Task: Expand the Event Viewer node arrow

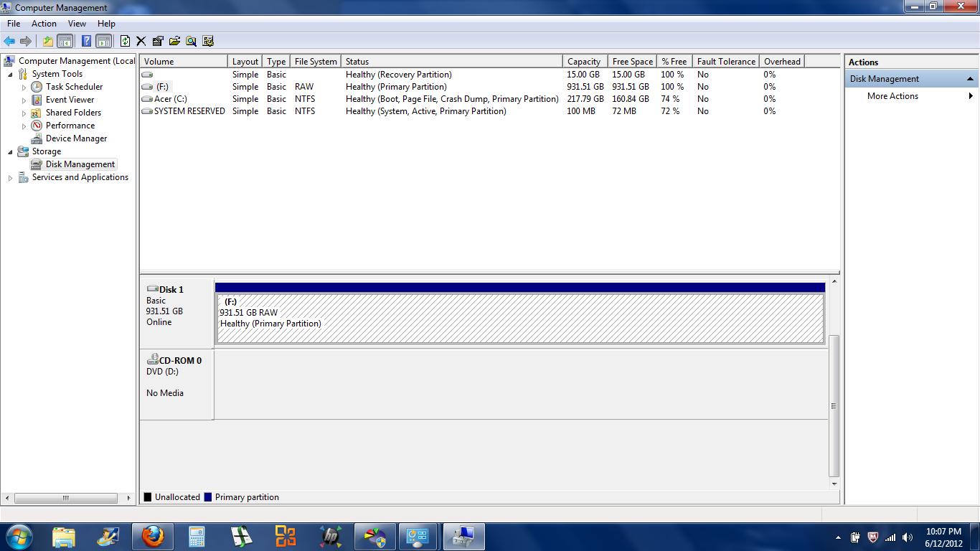Action: (x=24, y=100)
